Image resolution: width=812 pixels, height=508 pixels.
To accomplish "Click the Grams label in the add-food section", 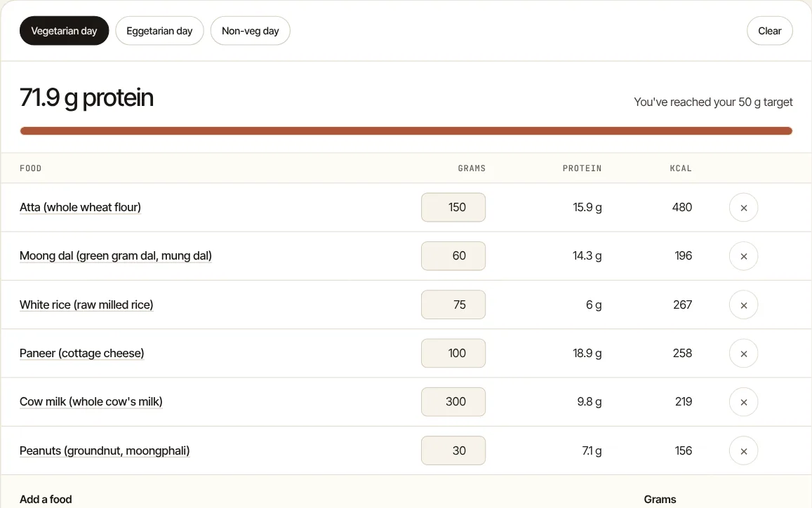I will click(660, 499).
